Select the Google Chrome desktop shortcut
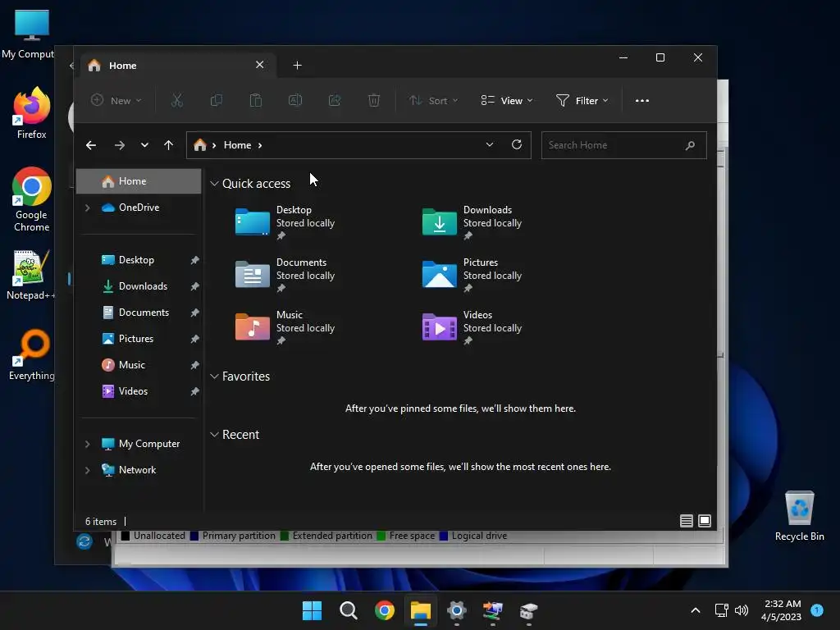 [x=32, y=199]
